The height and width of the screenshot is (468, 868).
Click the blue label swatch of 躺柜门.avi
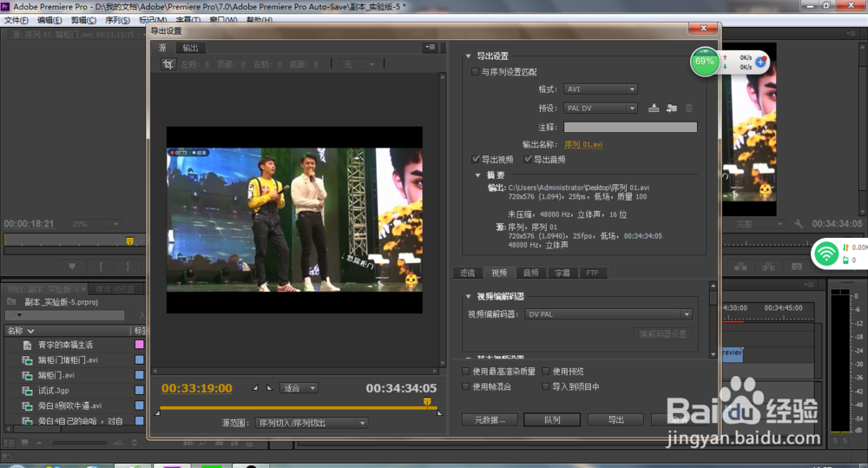140,375
